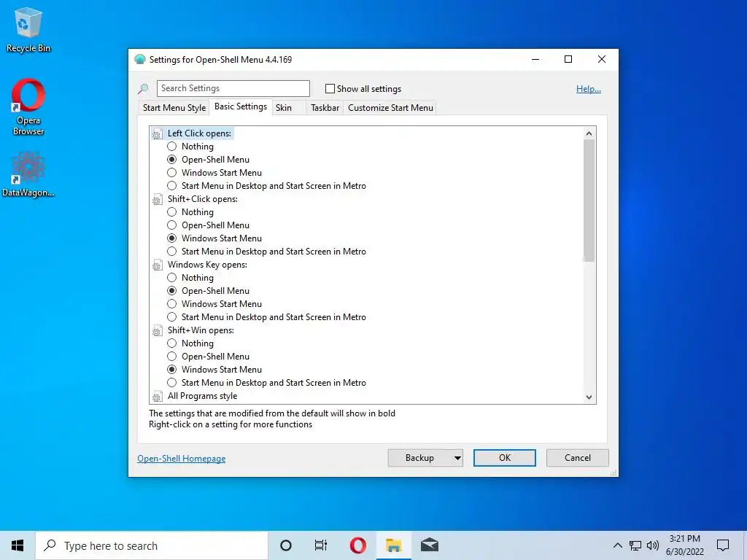This screenshot has width=747, height=560.
Task: Switch to the Basic Settings tab
Action: pos(241,106)
